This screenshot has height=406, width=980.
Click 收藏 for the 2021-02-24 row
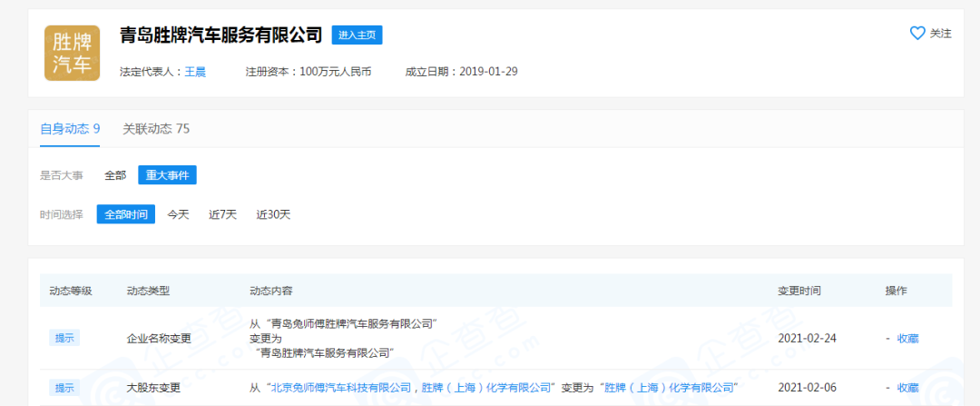coord(908,339)
